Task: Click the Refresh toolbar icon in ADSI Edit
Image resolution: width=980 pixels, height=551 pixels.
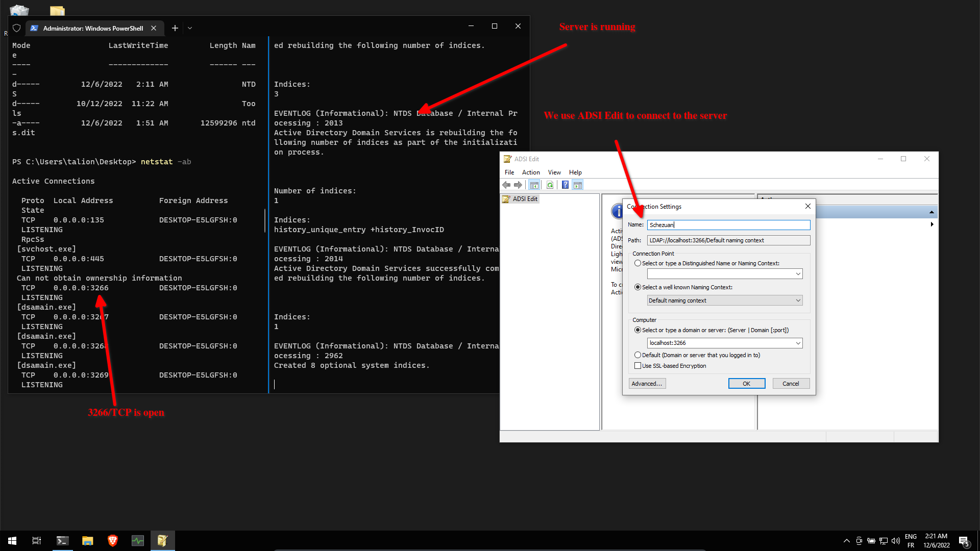Action: tap(550, 185)
